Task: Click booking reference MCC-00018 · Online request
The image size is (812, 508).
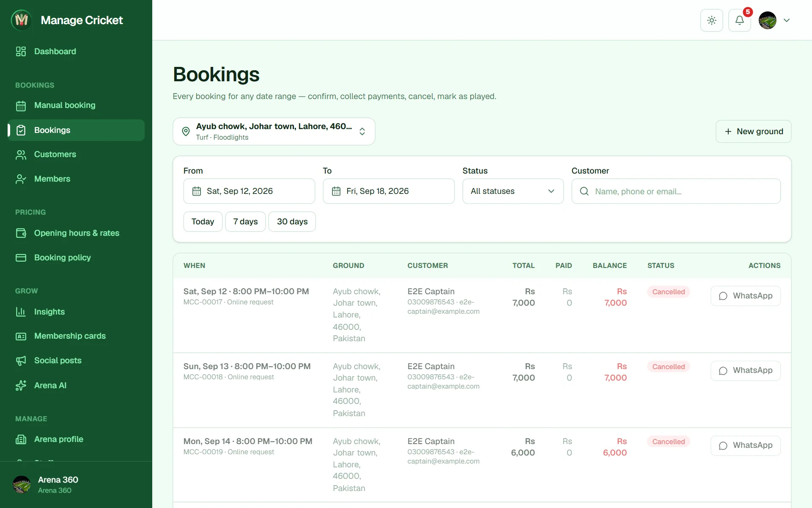Action: (229, 377)
